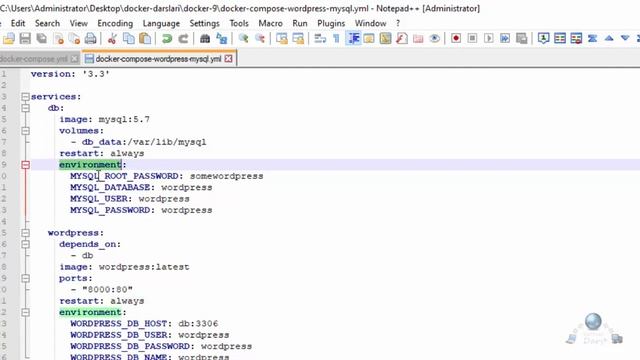
Task: Click the 'wordpress:latest' image value
Action: [144, 267]
